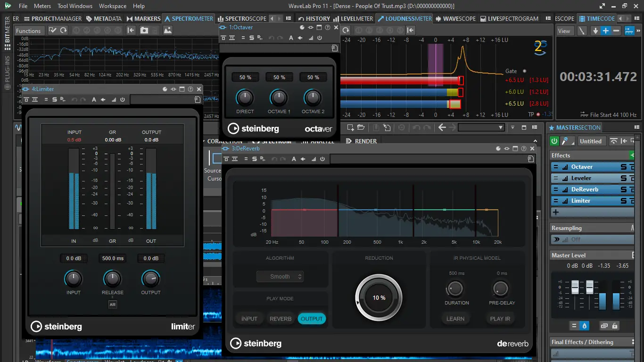
Task: Click the Solo icon on the Leveler effect slot
Action: click(x=623, y=178)
